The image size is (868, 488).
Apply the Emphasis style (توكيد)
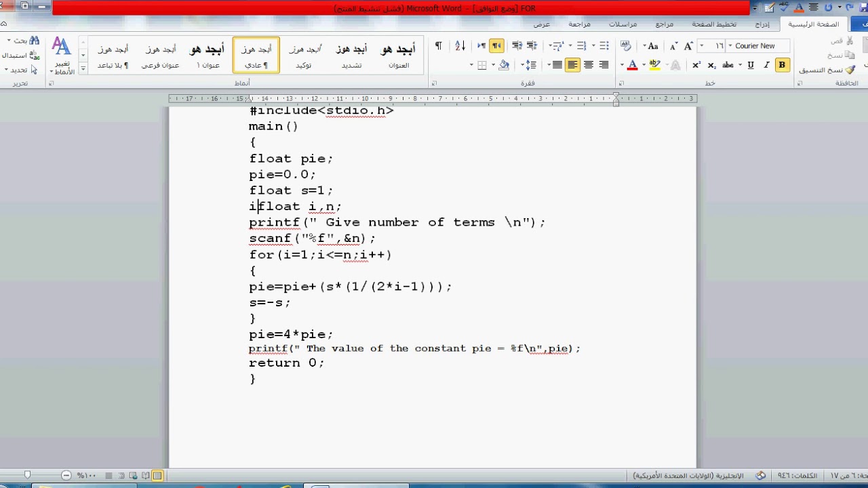[x=303, y=56]
